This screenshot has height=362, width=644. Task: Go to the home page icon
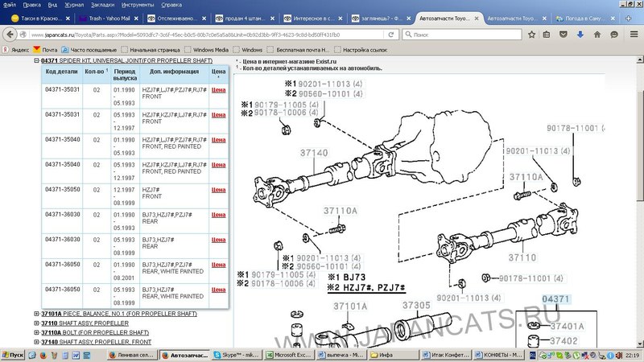tap(597, 35)
